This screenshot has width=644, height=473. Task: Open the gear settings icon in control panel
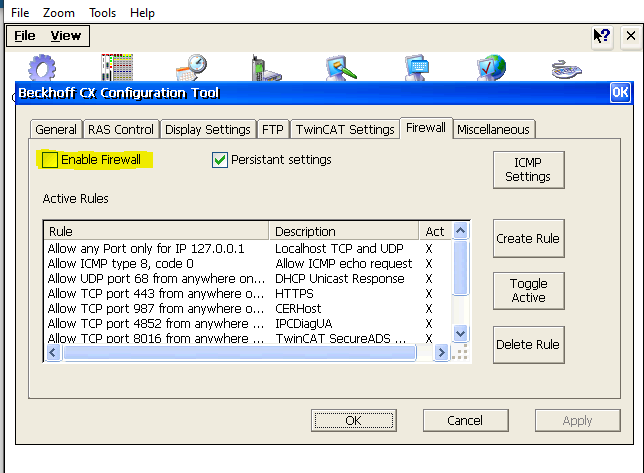point(42,68)
